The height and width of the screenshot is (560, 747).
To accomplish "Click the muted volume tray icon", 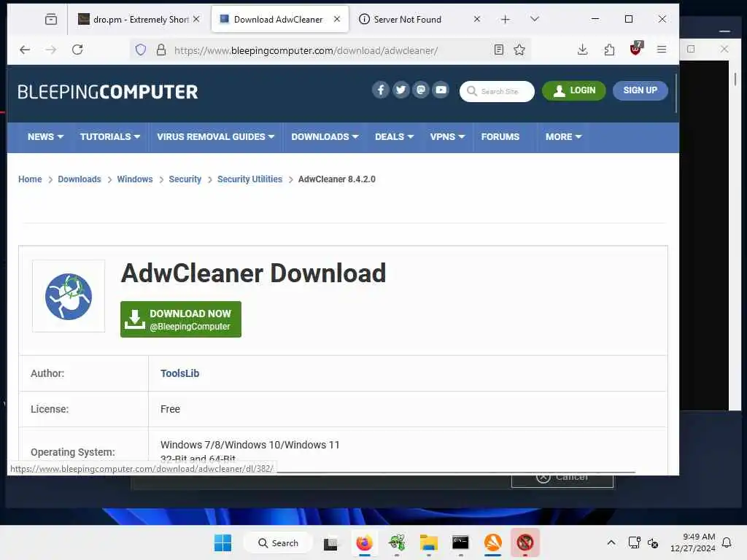I will pyautogui.click(x=653, y=542).
